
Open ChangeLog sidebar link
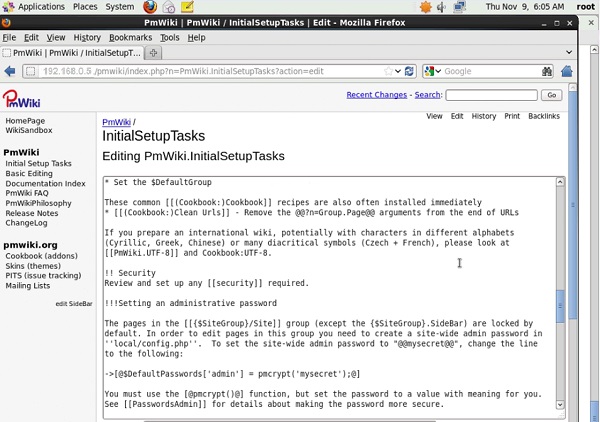point(26,223)
